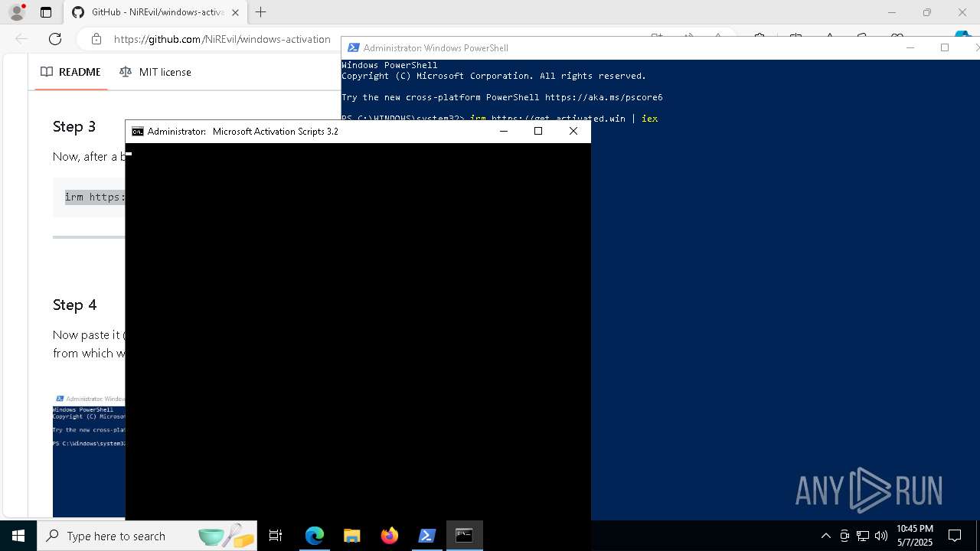The image size is (980, 551).
Task: Click the browser back arrow
Action: (21, 39)
